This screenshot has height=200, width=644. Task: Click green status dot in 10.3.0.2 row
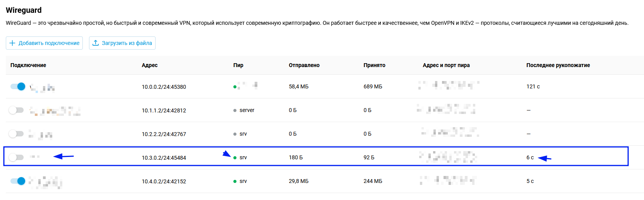[235, 158]
